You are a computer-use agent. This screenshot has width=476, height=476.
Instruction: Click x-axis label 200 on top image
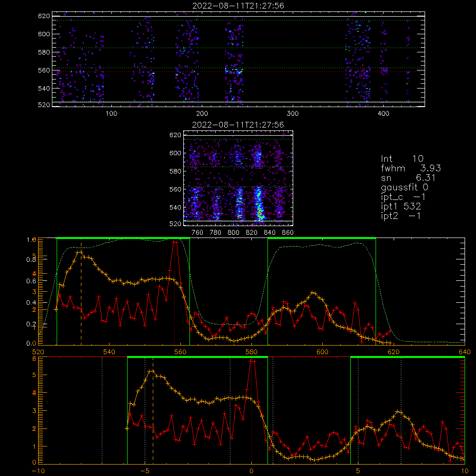pos(202,114)
